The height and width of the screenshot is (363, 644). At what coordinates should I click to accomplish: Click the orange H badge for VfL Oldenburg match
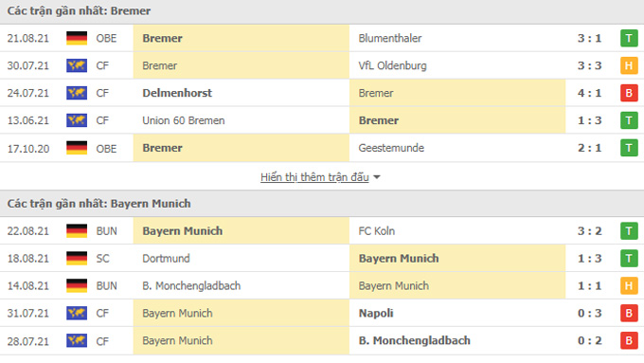pos(629,65)
